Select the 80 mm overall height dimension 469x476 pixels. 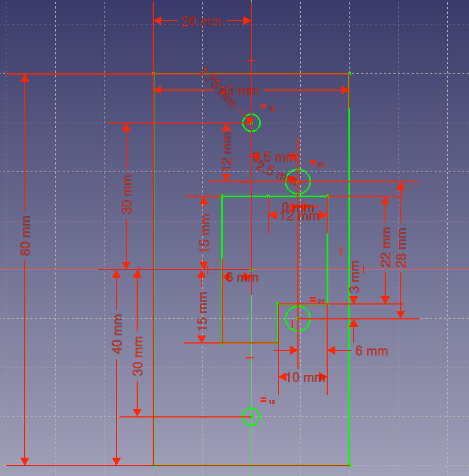click(x=25, y=236)
